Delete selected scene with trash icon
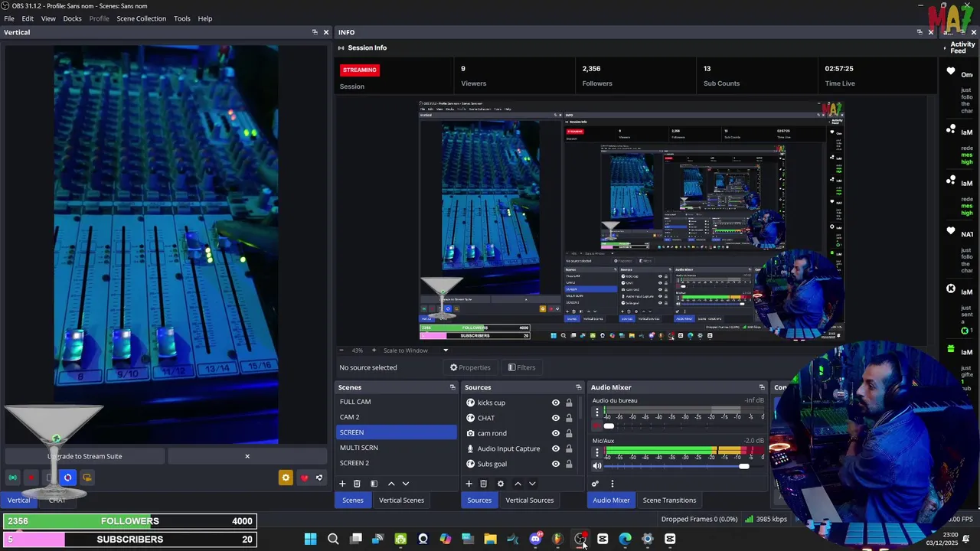980x551 pixels. 357,484
